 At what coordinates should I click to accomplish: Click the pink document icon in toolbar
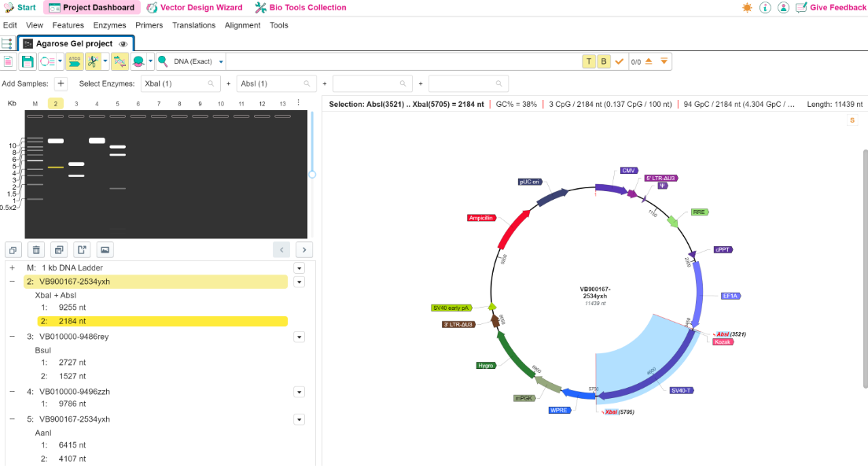coord(9,61)
